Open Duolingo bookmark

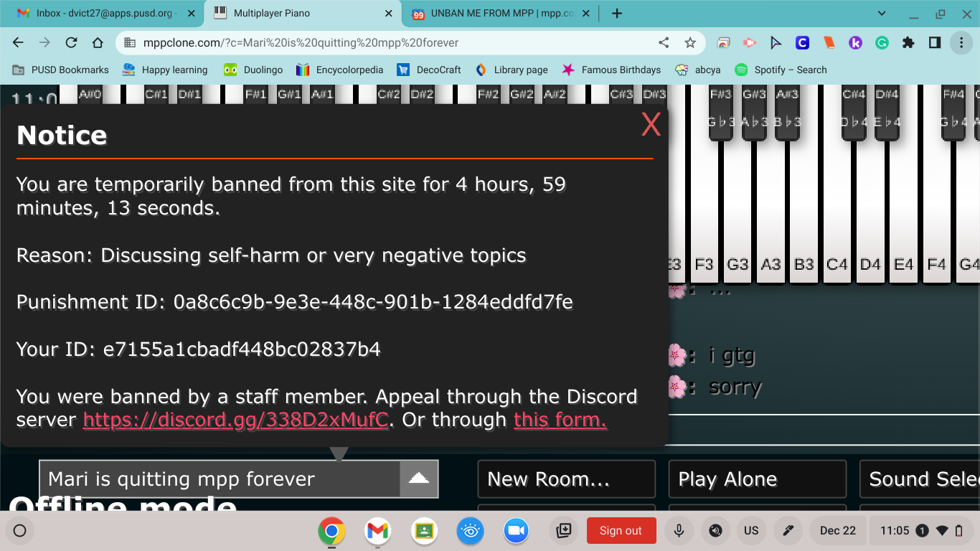click(253, 70)
